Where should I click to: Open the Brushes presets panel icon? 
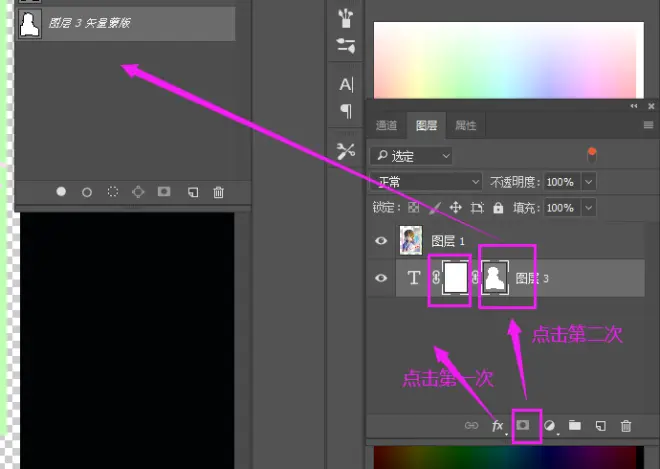(x=345, y=18)
